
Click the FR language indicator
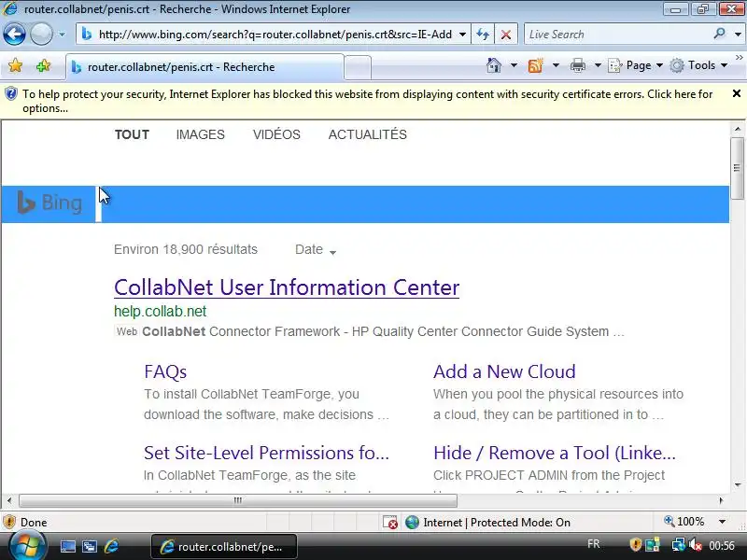[594, 544]
